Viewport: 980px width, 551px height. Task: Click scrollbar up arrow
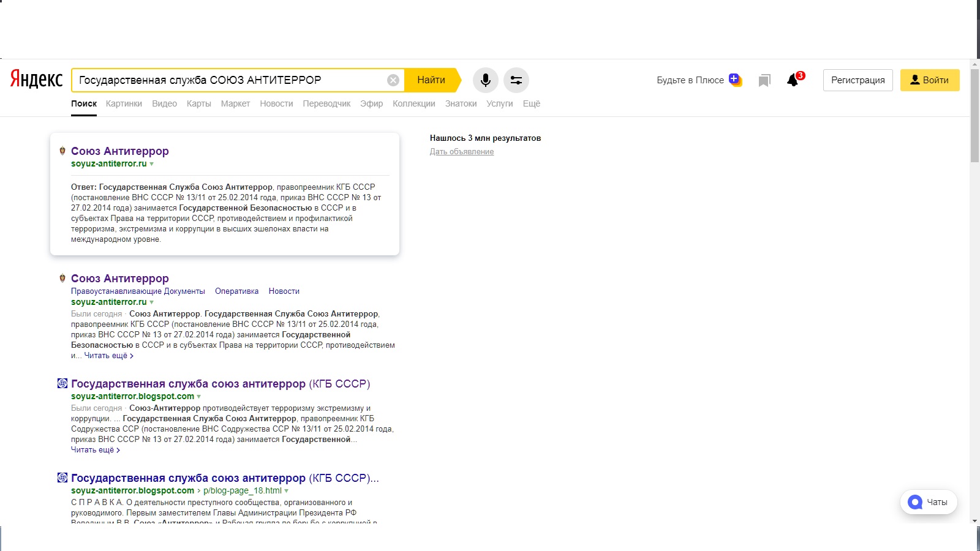[974, 64]
